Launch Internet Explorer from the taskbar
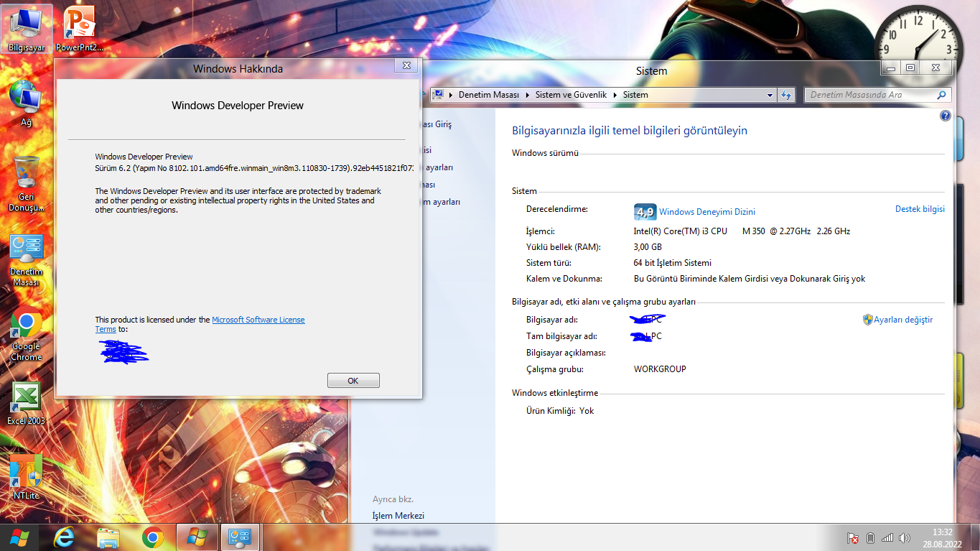Image resolution: width=980 pixels, height=551 pixels. [x=65, y=537]
